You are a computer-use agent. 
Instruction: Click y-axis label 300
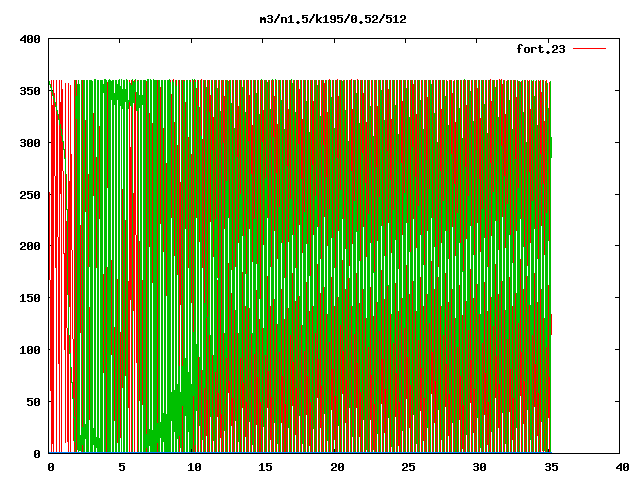[30, 143]
